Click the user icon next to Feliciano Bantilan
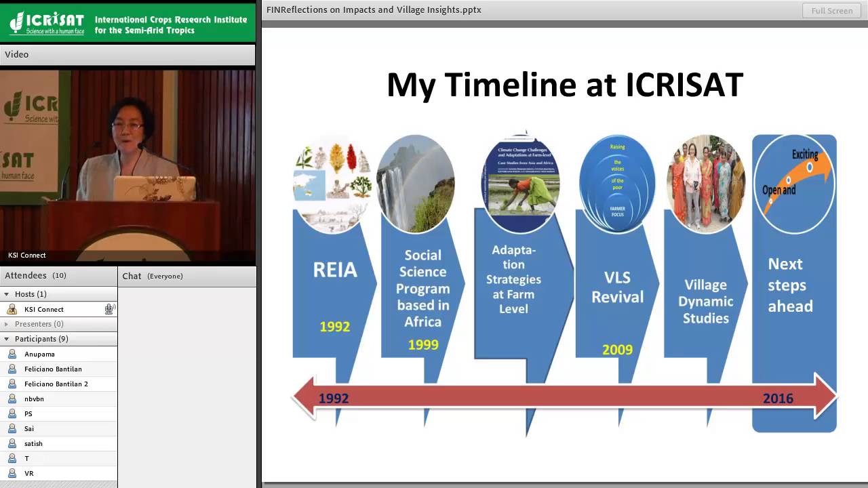This screenshot has width=868, height=488. 12,369
